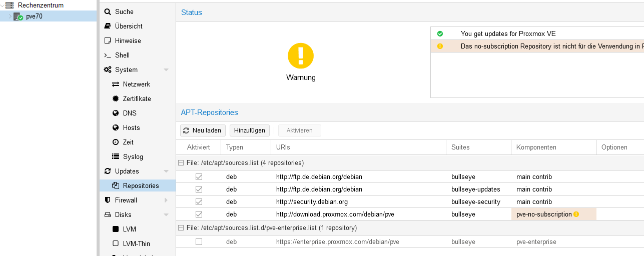Select the http://security.debian.org URI cell
The height and width of the screenshot is (256, 644).
[x=359, y=202]
